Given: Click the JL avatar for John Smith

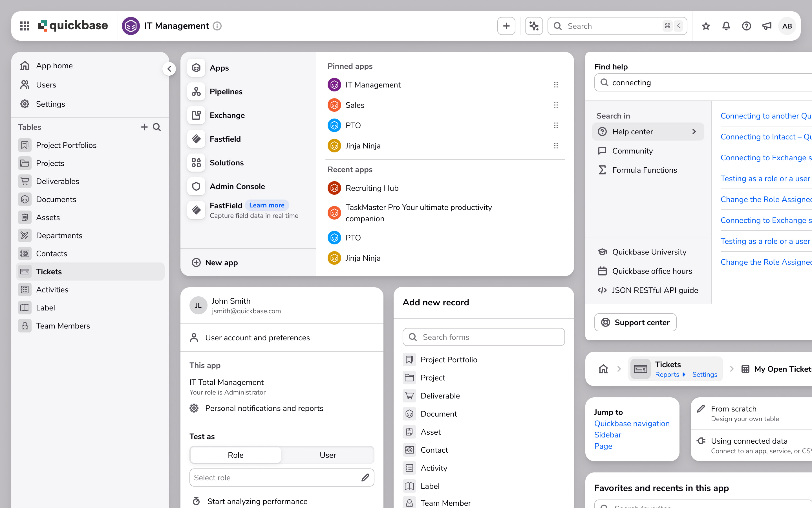Looking at the screenshot, I should tap(198, 305).
